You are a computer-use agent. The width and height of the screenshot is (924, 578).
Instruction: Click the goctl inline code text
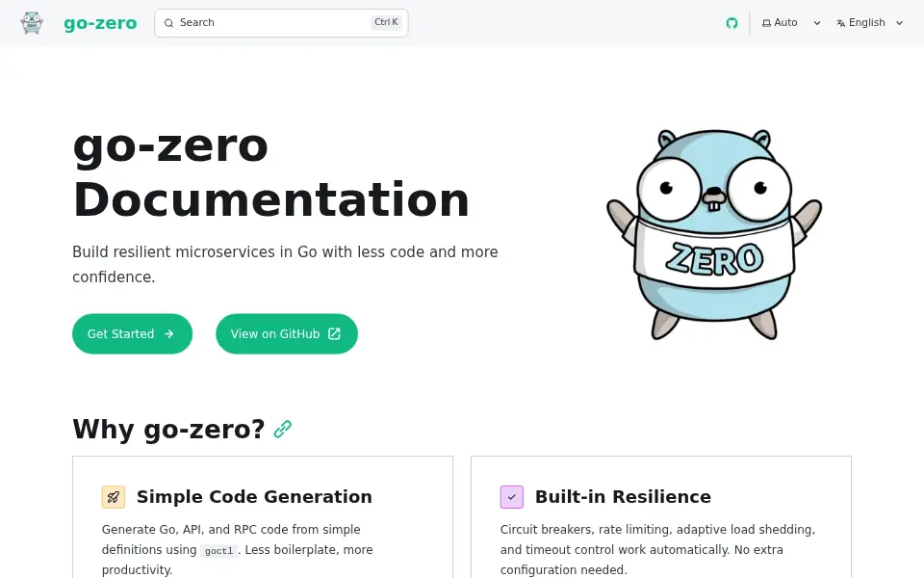pyautogui.click(x=218, y=551)
